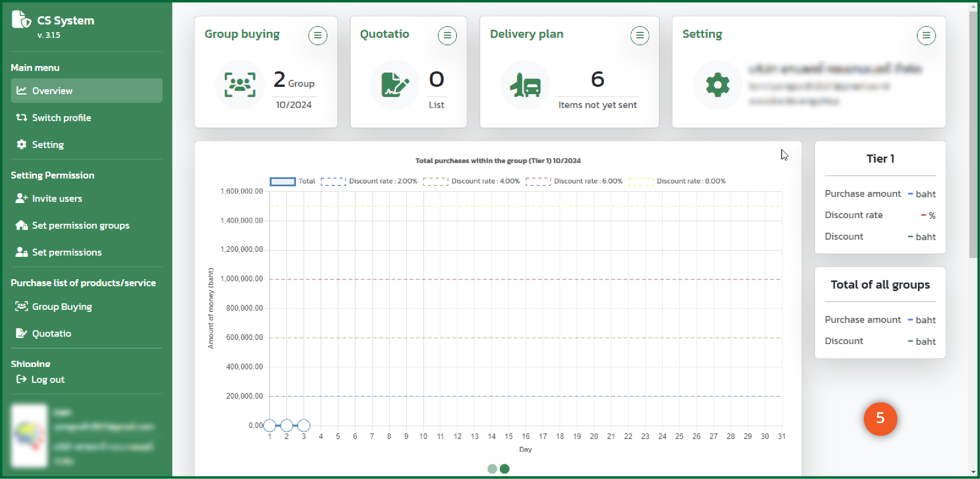Image resolution: width=980 pixels, height=479 pixels.
Task: Click the CS System logo icon
Action: pyautogui.click(x=21, y=20)
